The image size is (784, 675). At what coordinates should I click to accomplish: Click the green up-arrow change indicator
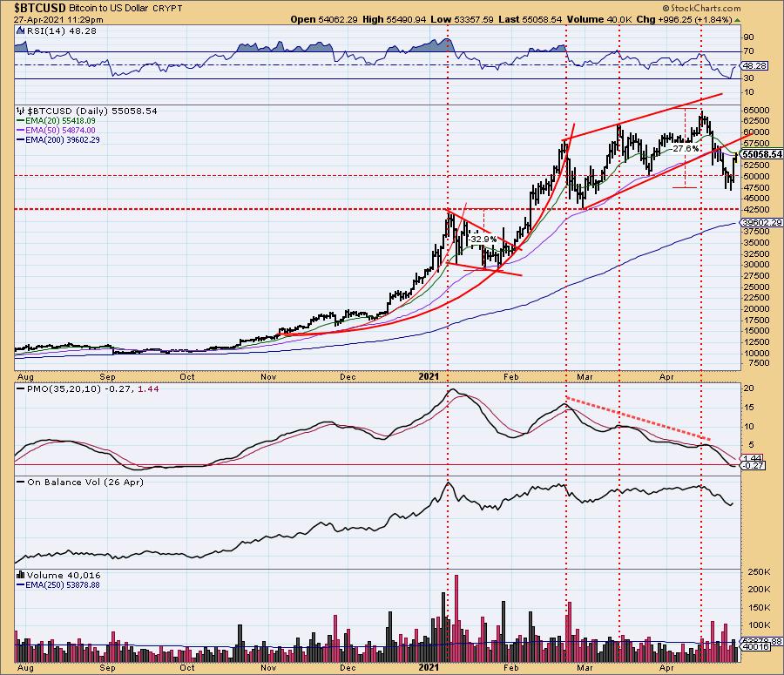738,20
